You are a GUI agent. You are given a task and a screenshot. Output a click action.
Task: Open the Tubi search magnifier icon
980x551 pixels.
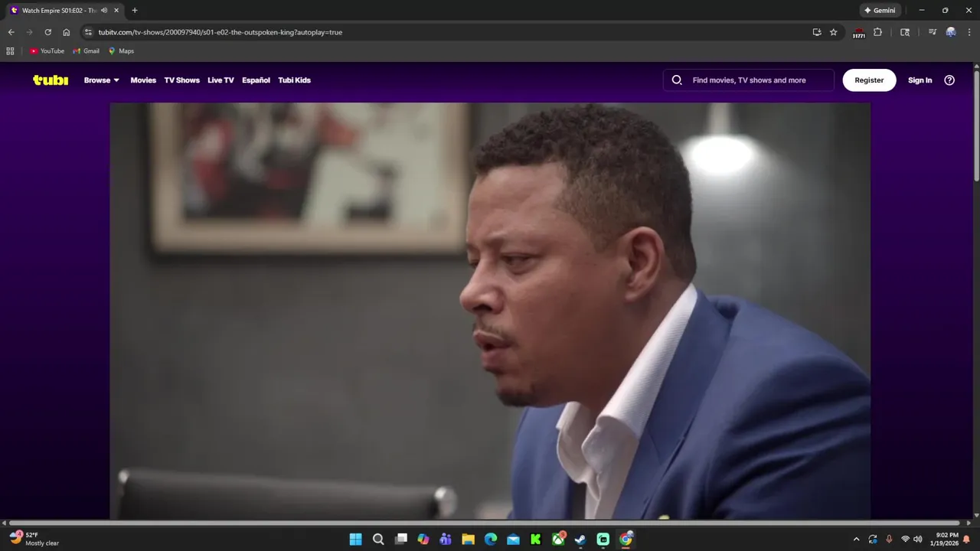tap(677, 80)
